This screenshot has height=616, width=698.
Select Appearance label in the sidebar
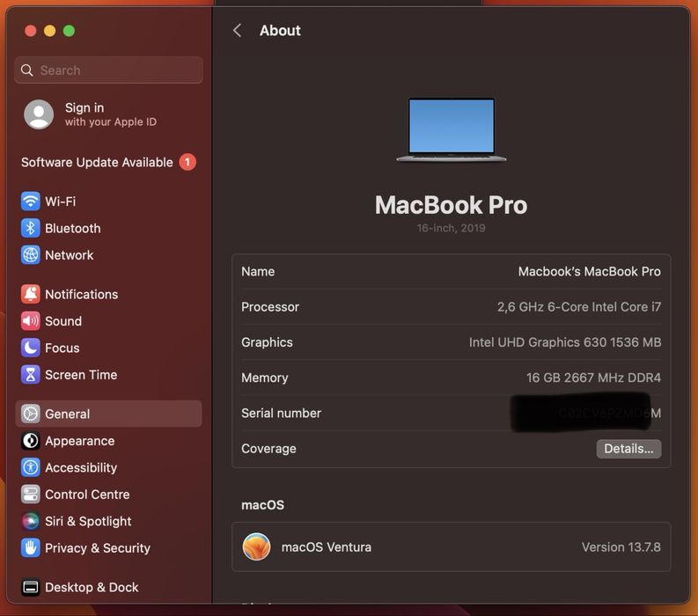80,441
